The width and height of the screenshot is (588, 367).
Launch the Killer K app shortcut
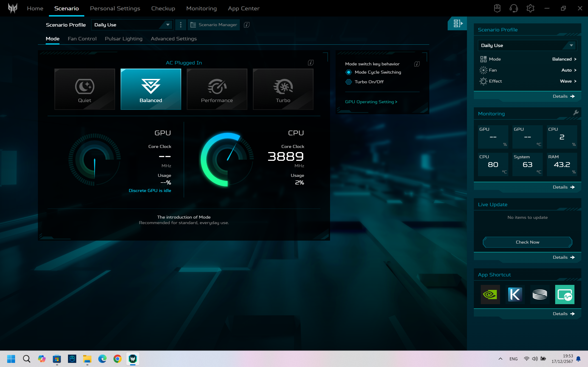(x=515, y=295)
